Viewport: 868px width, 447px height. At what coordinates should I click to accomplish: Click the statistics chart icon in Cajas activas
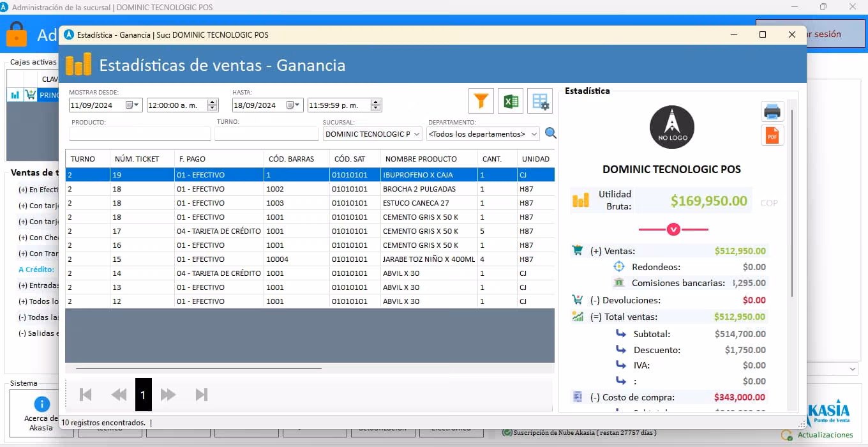15,95
